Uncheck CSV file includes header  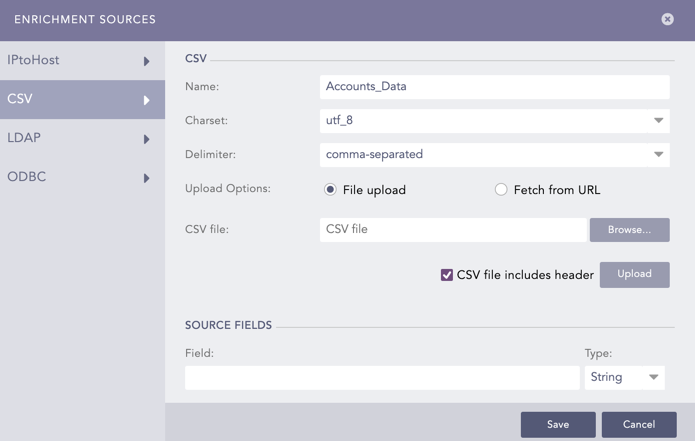click(x=447, y=275)
